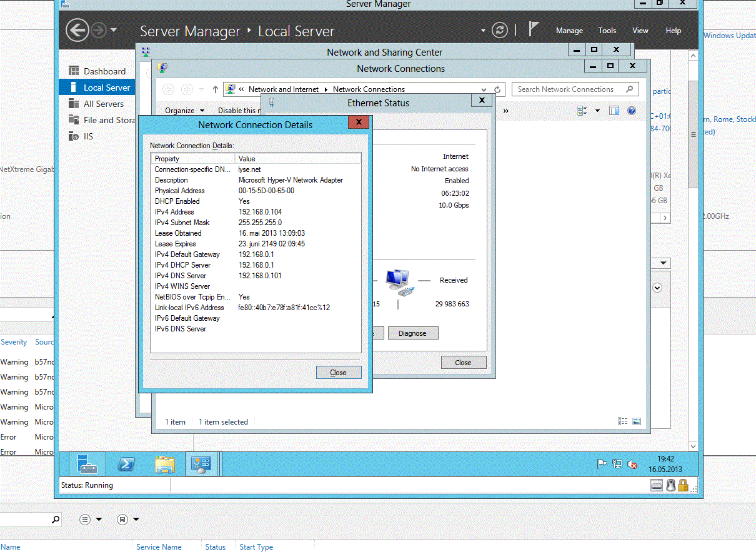Select the Link-local IPv6 Address row
The width and height of the screenshot is (756, 554).
point(256,308)
